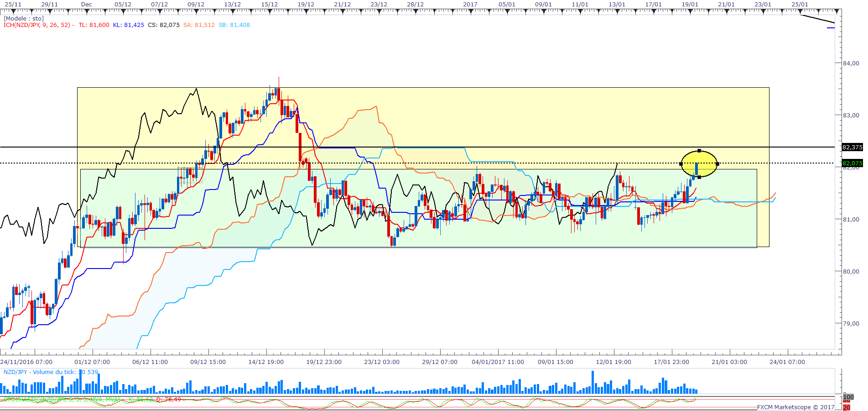Click the light blue SB: 81,408 value
This screenshot has width=868, height=411.
tap(234, 25)
